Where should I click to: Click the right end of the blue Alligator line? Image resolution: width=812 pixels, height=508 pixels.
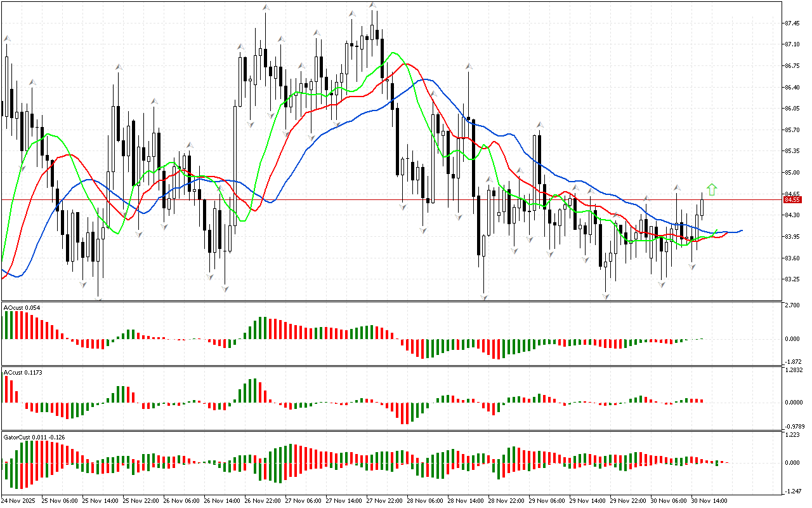click(740, 231)
